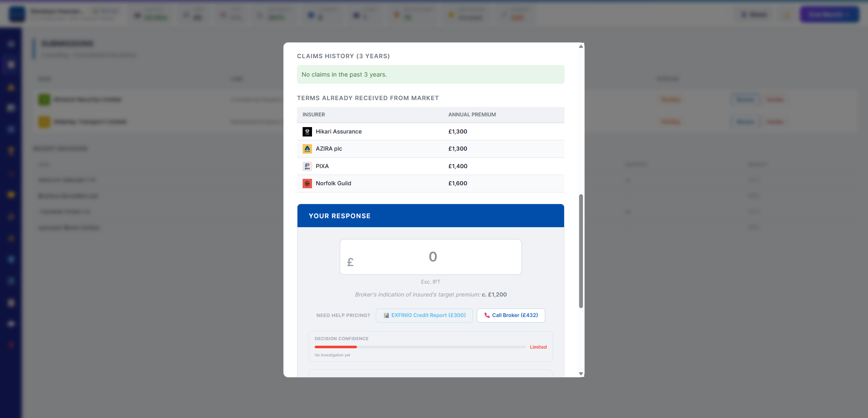Click the AZIRA plc logo icon
Screen dimensions: 868x418
[307, 149]
